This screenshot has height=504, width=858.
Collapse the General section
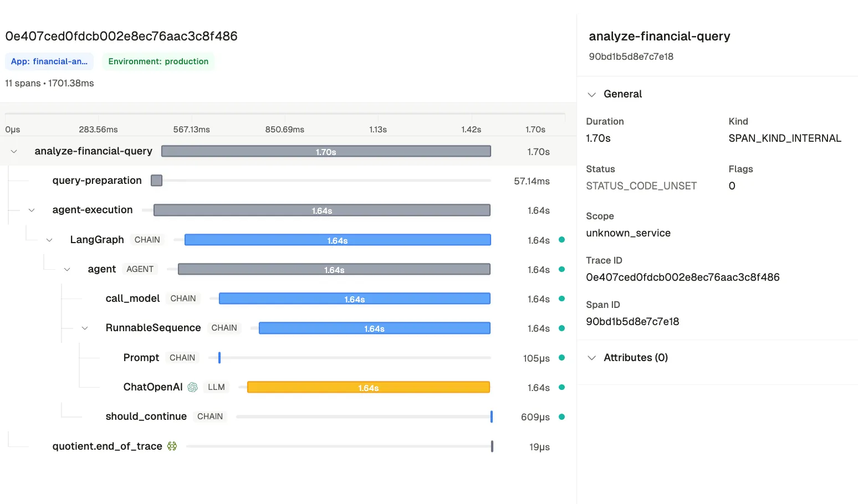pyautogui.click(x=592, y=94)
